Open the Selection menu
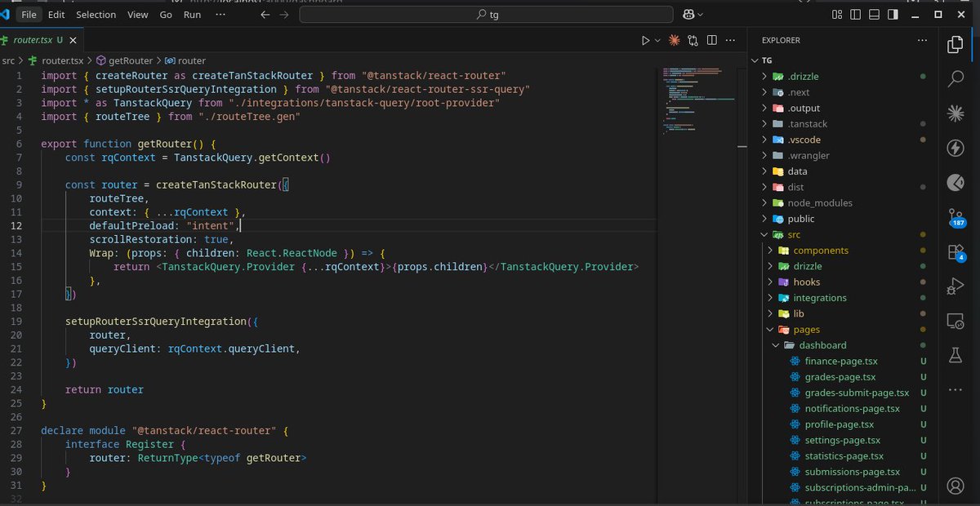This screenshot has width=980, height=506. (x=96, y=15)
